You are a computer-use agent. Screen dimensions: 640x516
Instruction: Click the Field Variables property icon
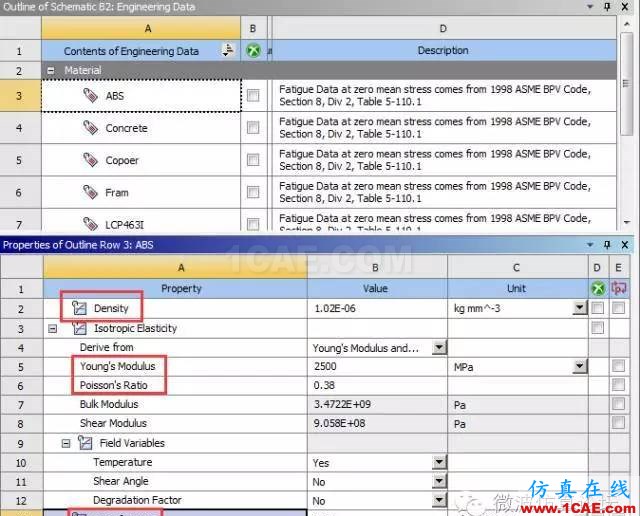tap(85, 443)
